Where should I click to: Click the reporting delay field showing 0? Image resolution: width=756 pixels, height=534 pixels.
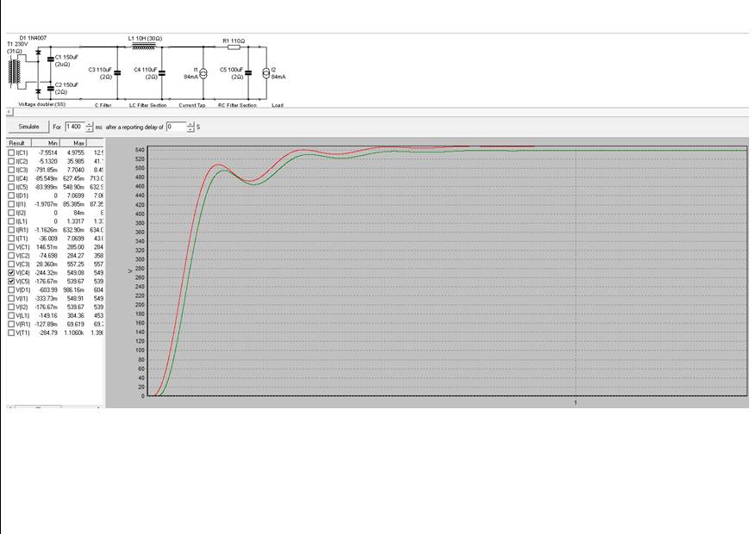177,127
